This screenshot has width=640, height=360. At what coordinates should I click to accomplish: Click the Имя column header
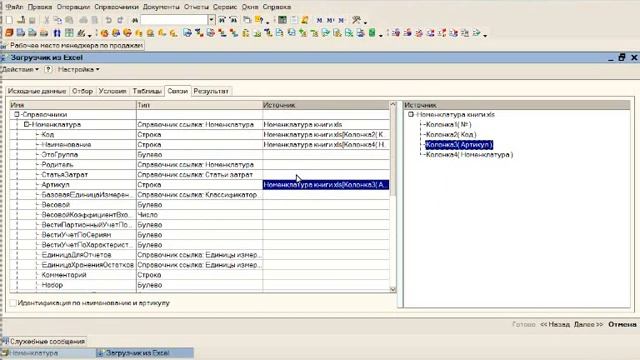tap(73, 105)
